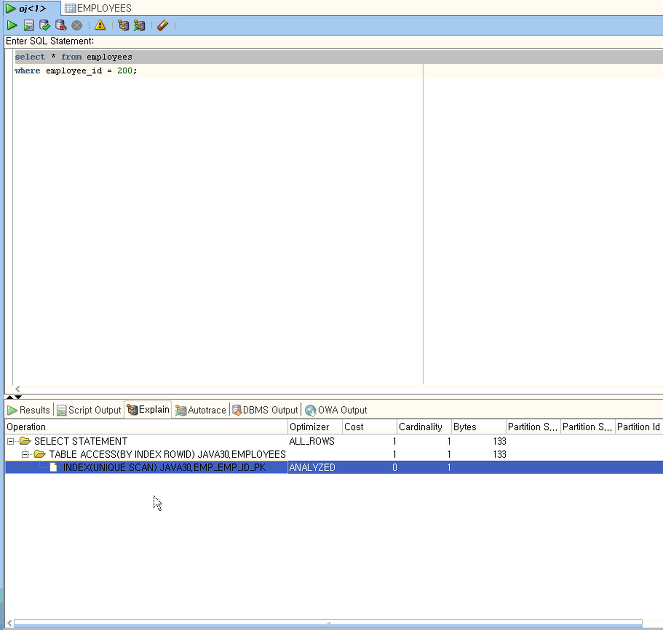Click the Partition Id column header

[x=639, y=427]
